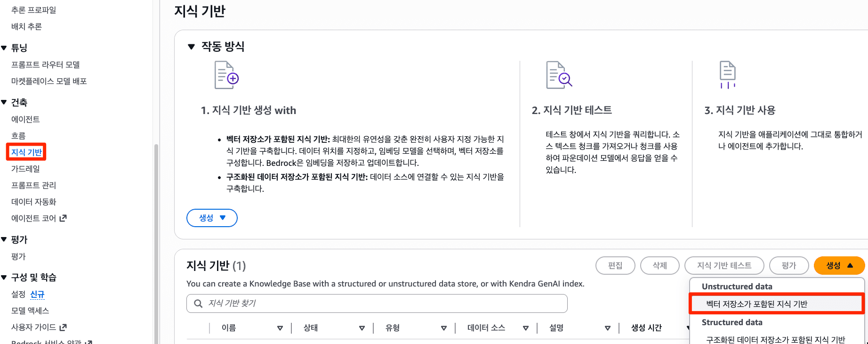Open 가드레일 in the sidebar

click(25, 169)
